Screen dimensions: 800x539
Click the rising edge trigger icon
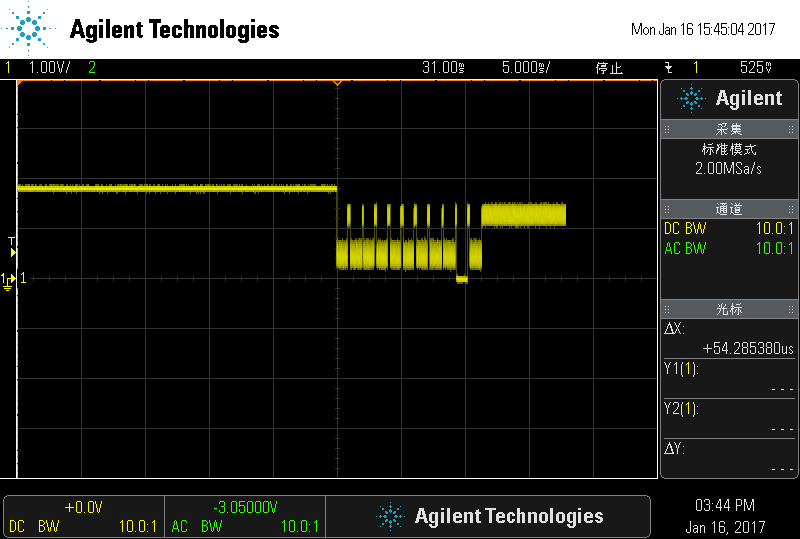point(668,67)
